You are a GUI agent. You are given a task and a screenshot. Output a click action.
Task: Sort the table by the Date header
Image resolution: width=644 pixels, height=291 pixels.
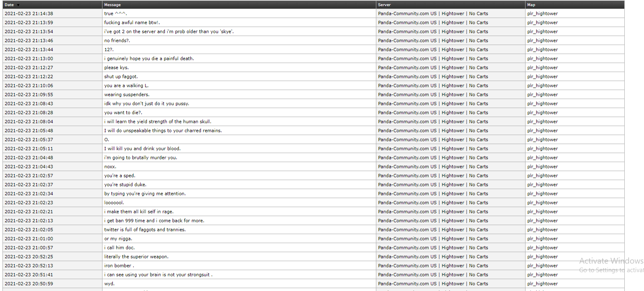pyautogui.click(x=9, y=5)
